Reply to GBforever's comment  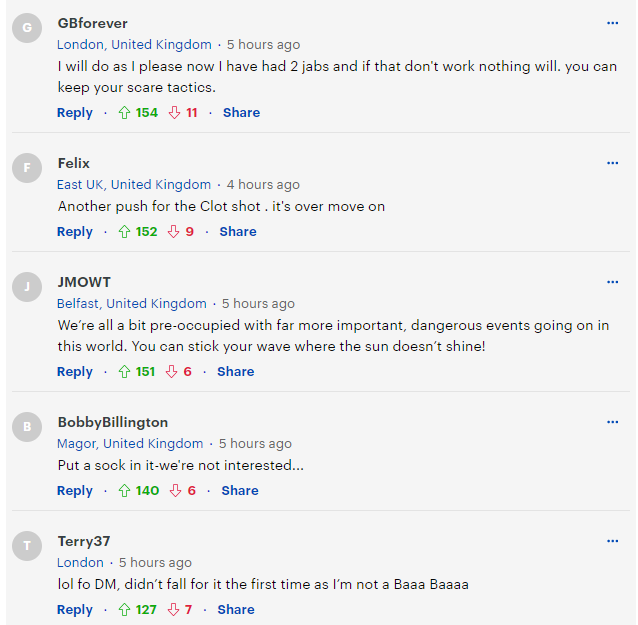click(75, 113)
